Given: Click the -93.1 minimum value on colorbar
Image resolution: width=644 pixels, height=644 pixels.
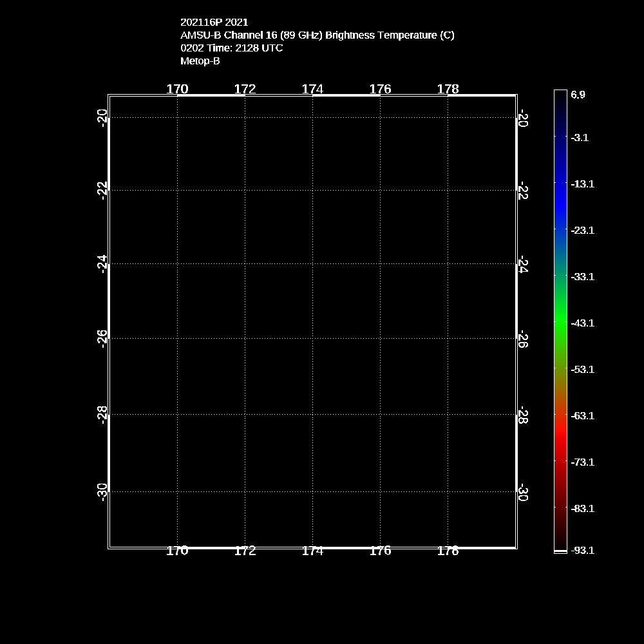Looking at the screenshot, I should coord(582,551).
